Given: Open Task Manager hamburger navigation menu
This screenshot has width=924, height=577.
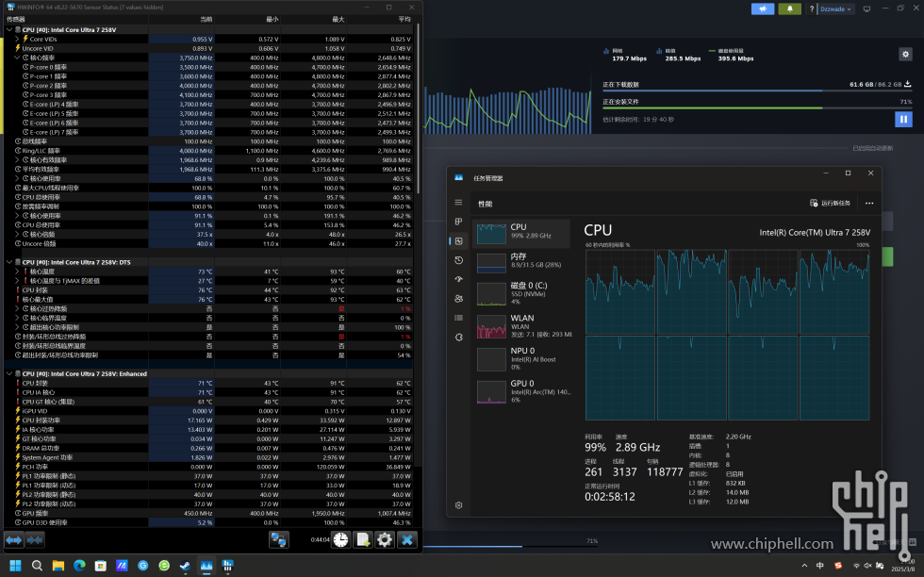Looking at the screenshot, I should [x=458, y=202].
